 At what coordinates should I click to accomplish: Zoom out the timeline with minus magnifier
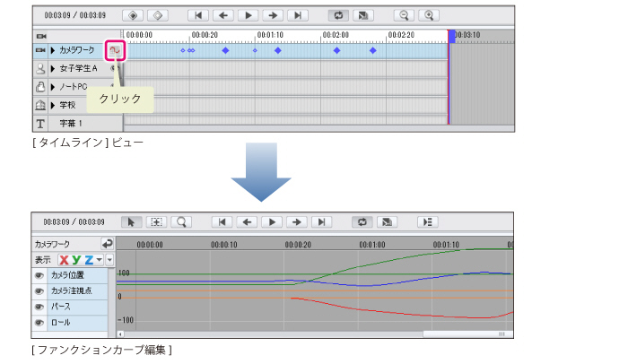(x=404, y=15)
